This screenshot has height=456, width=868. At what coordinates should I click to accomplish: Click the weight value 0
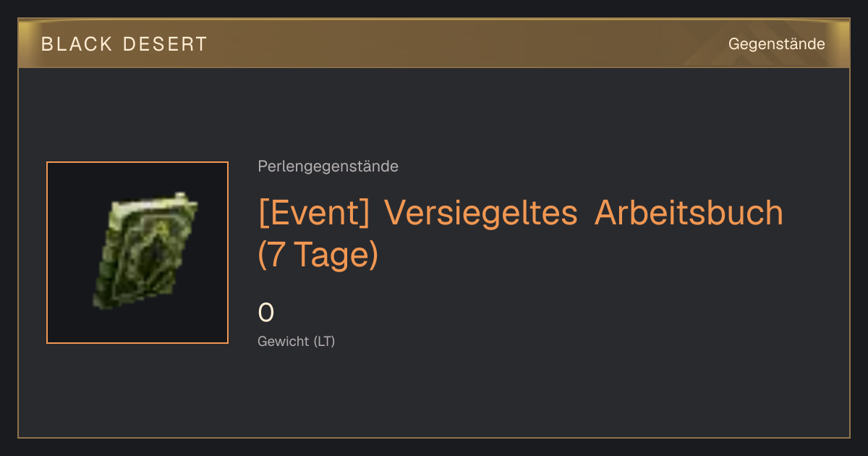266,313
